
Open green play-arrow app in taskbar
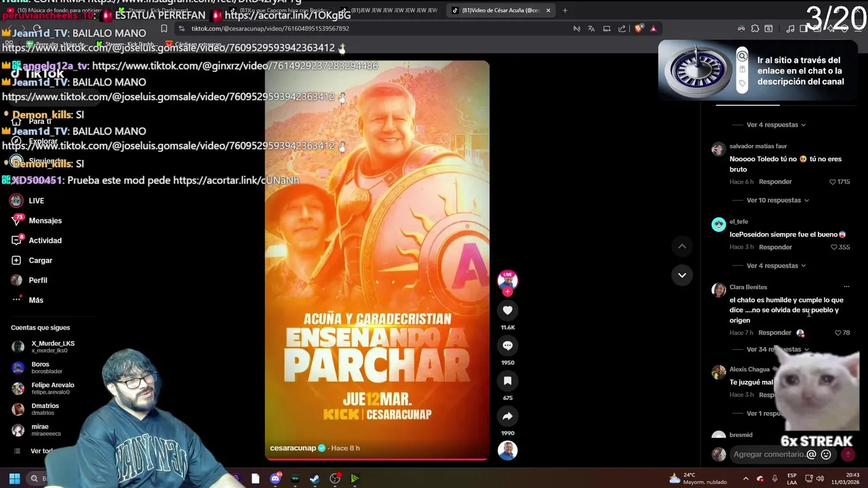(354, 479)
